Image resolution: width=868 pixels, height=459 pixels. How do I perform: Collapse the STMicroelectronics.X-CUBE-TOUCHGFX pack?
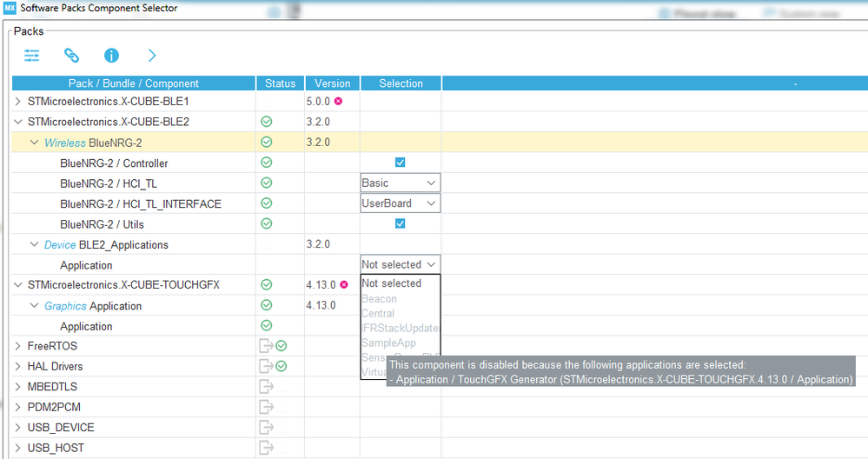(x=17, y=284)
